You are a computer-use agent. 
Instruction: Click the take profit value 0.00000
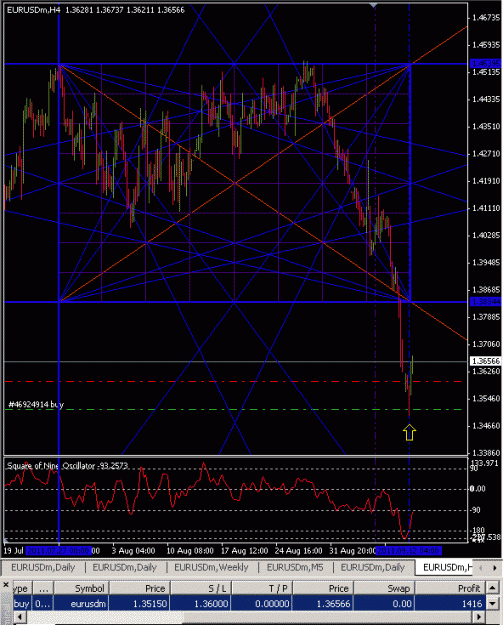coord(262,603)
